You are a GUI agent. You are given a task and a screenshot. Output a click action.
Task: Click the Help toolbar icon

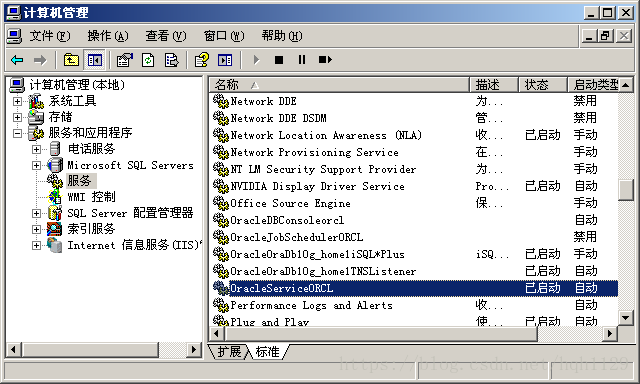tap(202, 60)
